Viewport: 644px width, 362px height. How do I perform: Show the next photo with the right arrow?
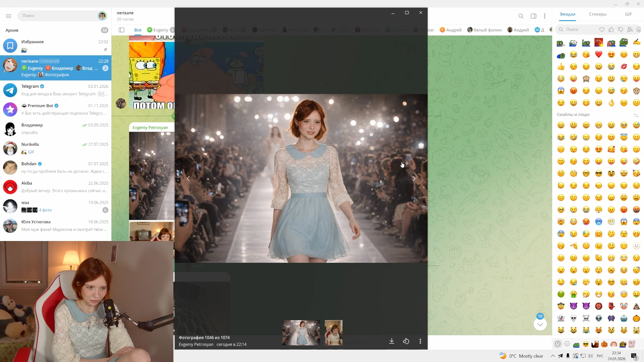(x=414, y=179)
